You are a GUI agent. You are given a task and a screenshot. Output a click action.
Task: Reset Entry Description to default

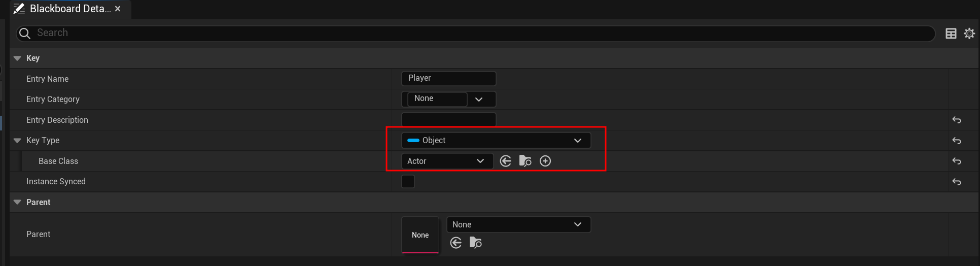957,120
